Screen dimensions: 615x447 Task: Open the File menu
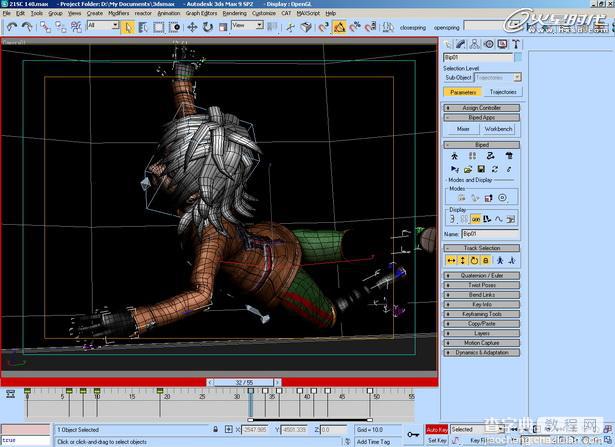(x=6, y=13)
